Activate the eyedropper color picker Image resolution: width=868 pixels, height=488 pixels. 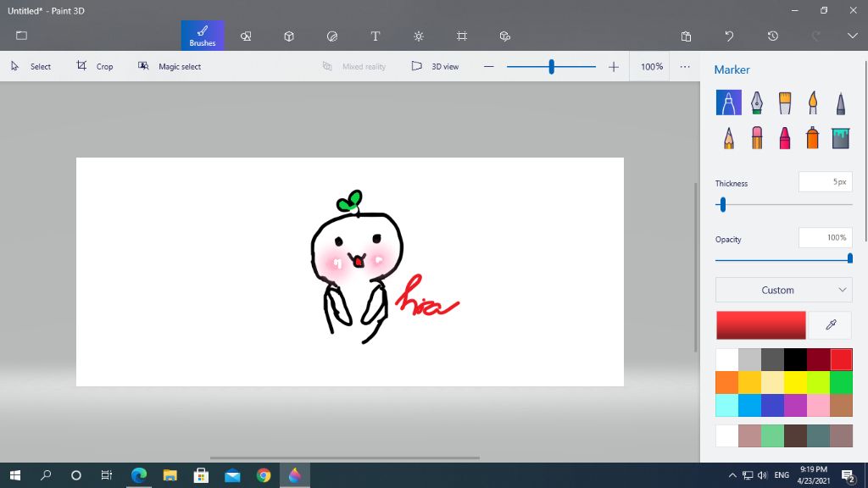(831, 324)
